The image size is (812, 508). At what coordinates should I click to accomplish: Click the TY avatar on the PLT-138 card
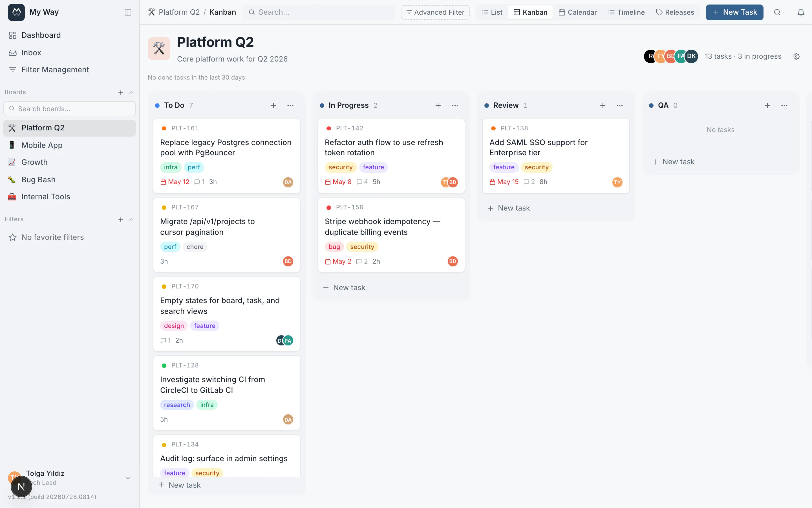617,182
